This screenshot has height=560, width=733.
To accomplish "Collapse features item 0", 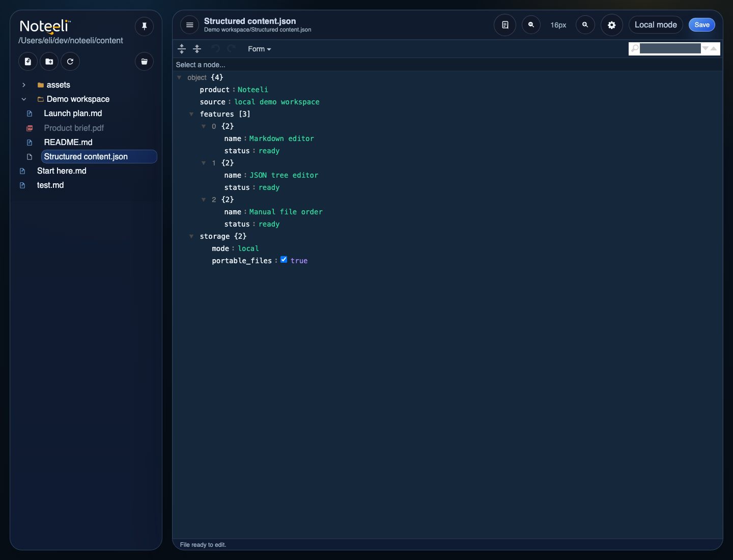I will point(204,126).
